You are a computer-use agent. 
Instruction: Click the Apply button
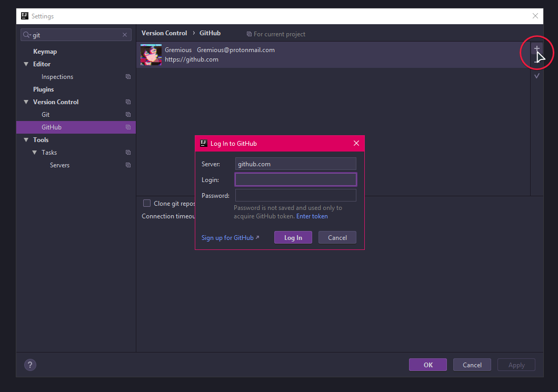pos(516,365)
